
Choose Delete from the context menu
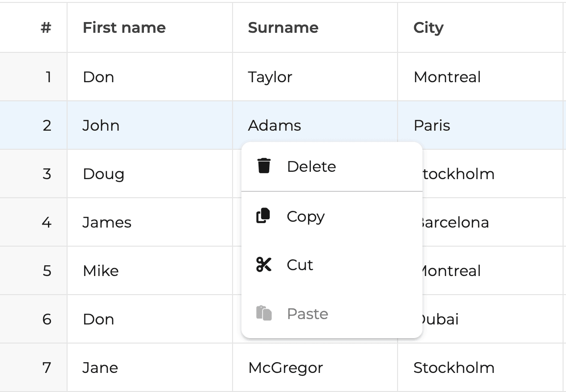332,166
